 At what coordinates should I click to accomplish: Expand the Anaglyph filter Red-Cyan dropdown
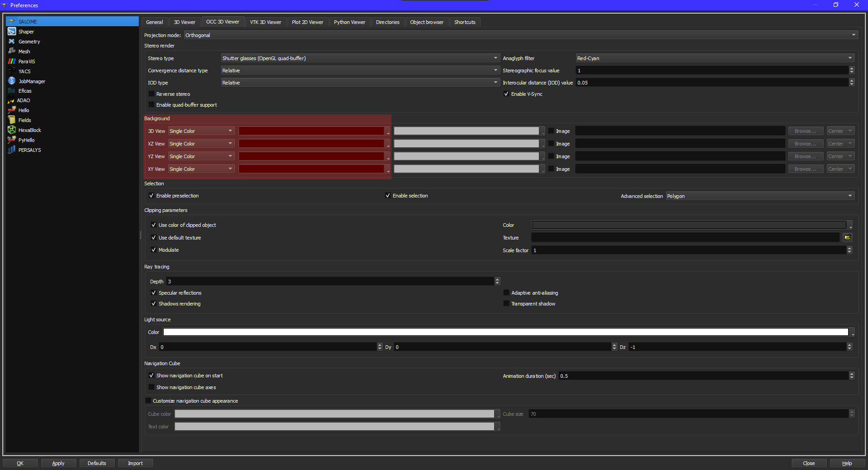(x=715, y=58)
